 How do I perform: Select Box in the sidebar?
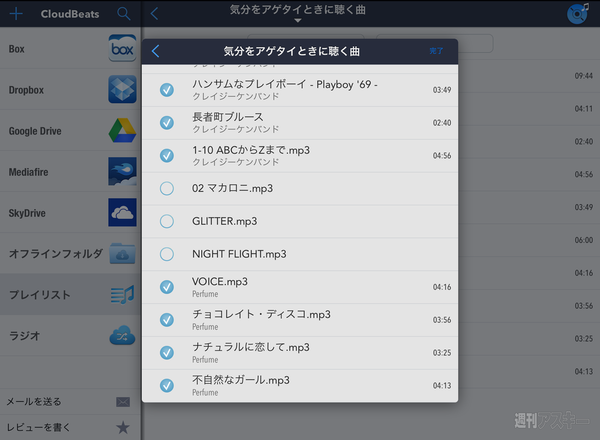(x=70, y=49)
